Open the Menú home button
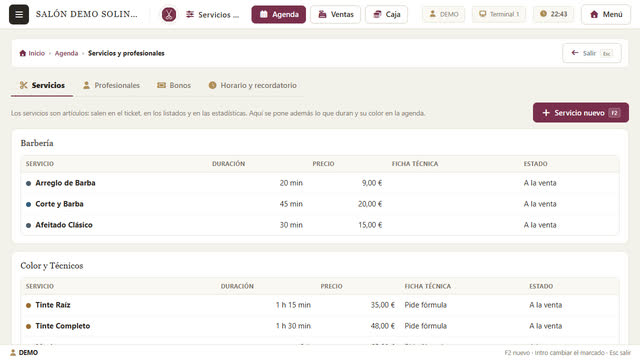640x360 pixels. click(606, 14)
